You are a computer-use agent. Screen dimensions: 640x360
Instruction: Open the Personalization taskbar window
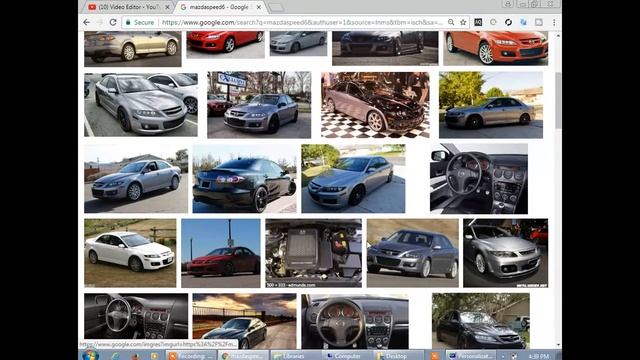(x=471, y=356)
